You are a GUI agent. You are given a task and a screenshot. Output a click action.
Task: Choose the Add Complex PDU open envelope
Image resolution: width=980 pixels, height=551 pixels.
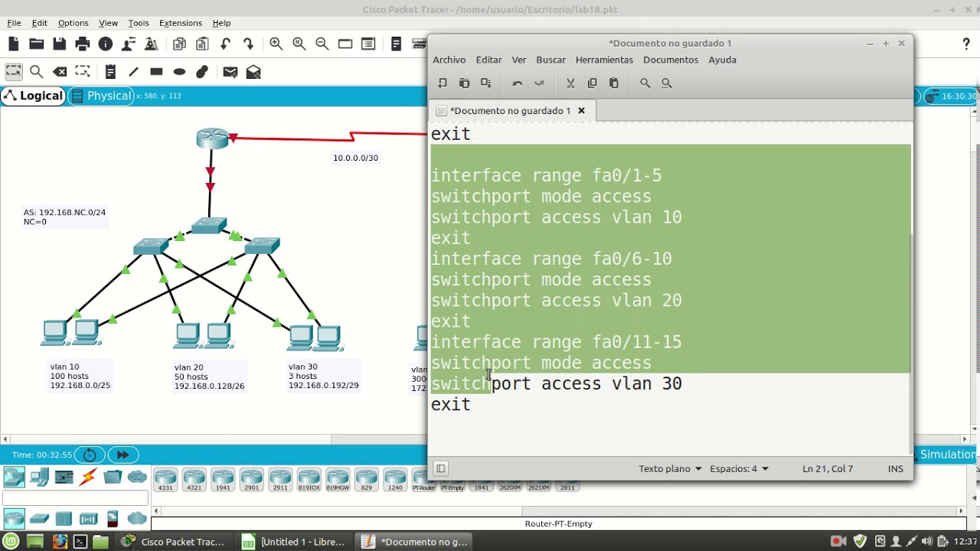point(253,72)
